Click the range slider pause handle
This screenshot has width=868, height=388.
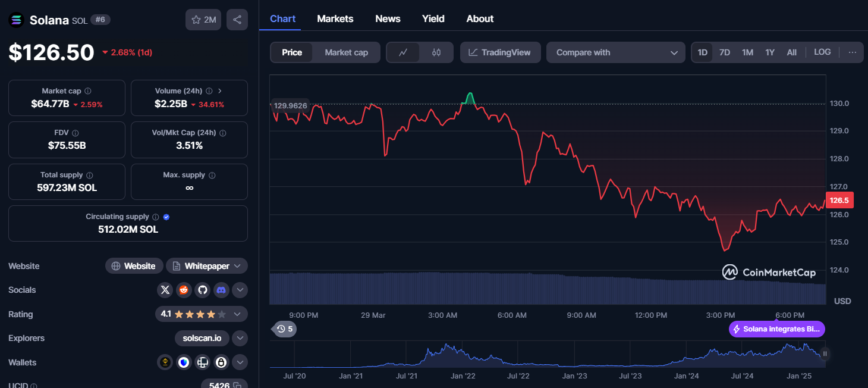825,353
